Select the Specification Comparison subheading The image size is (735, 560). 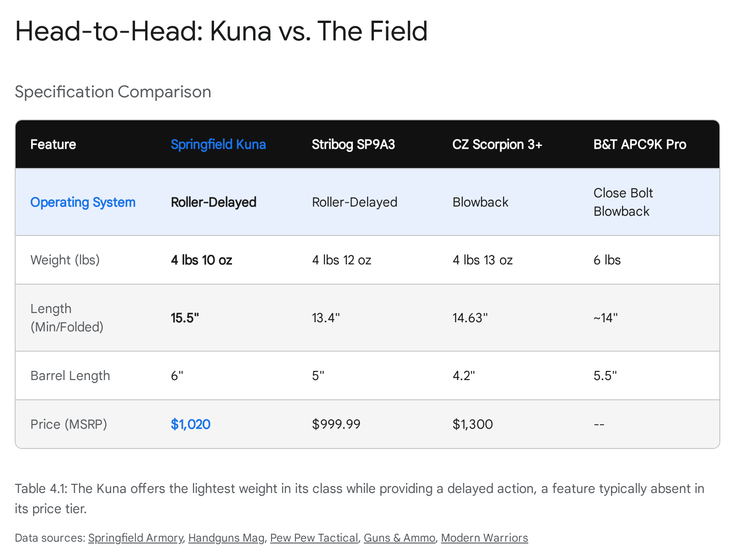(113, 92)
